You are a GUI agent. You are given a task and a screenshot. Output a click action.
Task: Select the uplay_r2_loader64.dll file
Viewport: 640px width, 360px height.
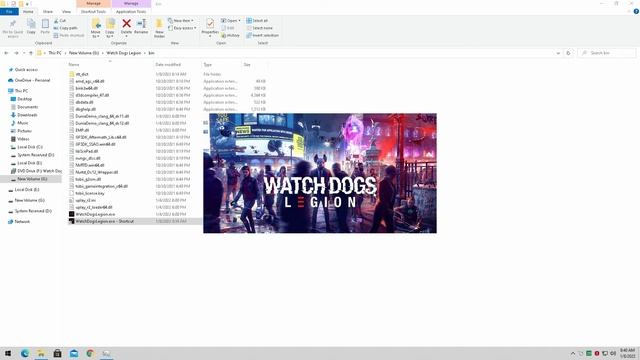[x=94, y=207]
